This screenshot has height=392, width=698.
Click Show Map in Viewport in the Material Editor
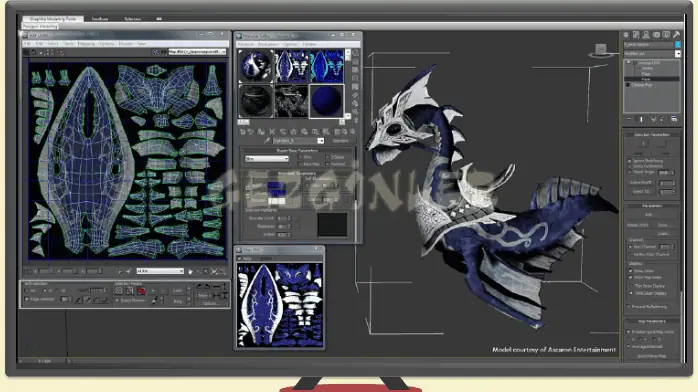(326, 132)
